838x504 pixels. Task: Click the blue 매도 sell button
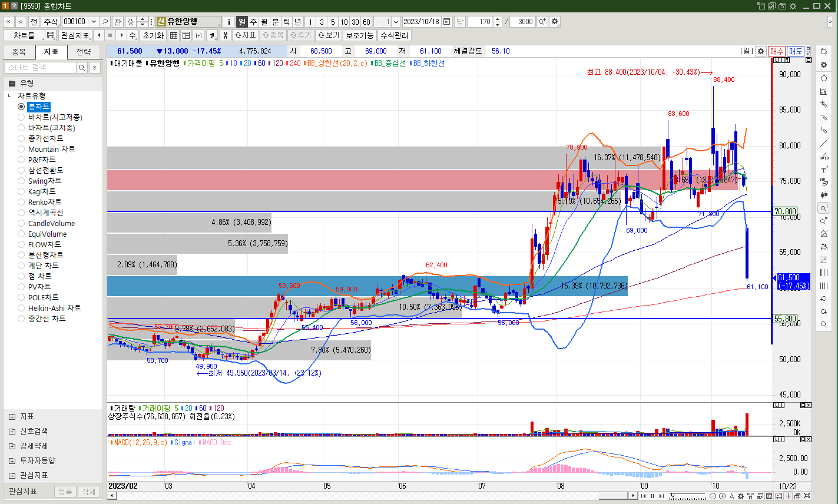796,51
